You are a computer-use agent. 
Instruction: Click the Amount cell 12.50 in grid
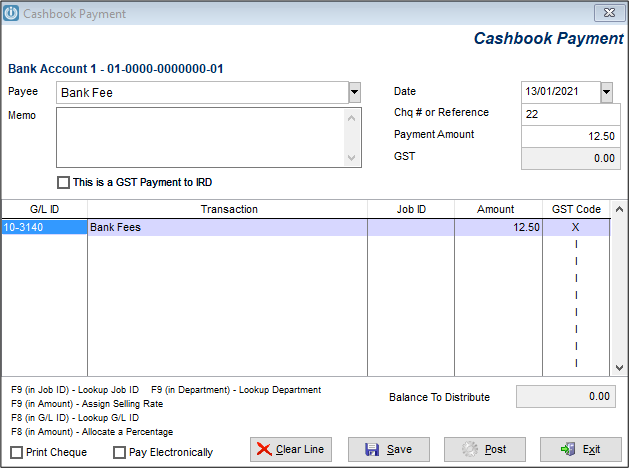[x=498, y=227]
